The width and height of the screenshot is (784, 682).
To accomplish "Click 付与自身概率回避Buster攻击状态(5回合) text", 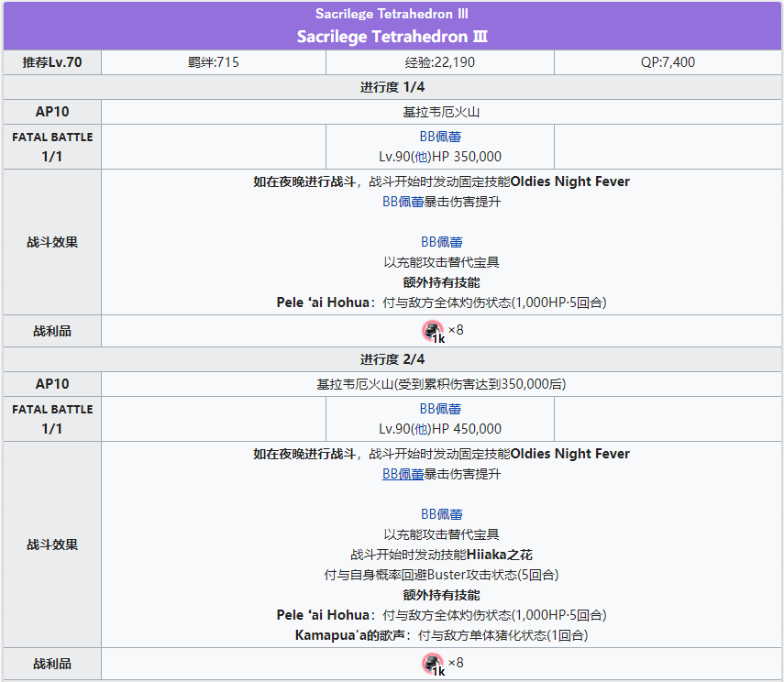I will coord(441,575).
